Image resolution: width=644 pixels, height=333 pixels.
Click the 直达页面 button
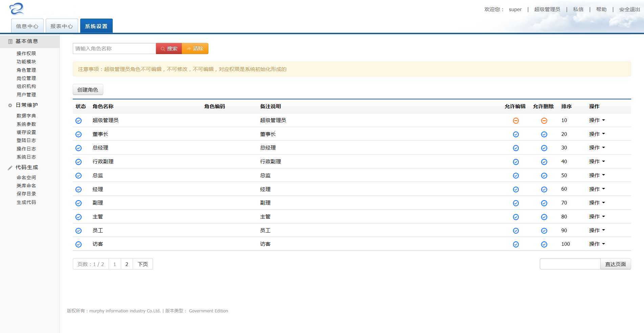616,264
